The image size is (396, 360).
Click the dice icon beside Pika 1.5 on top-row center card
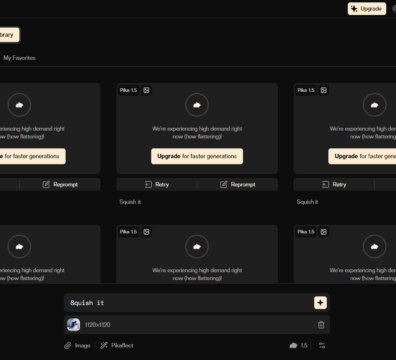[146, 90]
